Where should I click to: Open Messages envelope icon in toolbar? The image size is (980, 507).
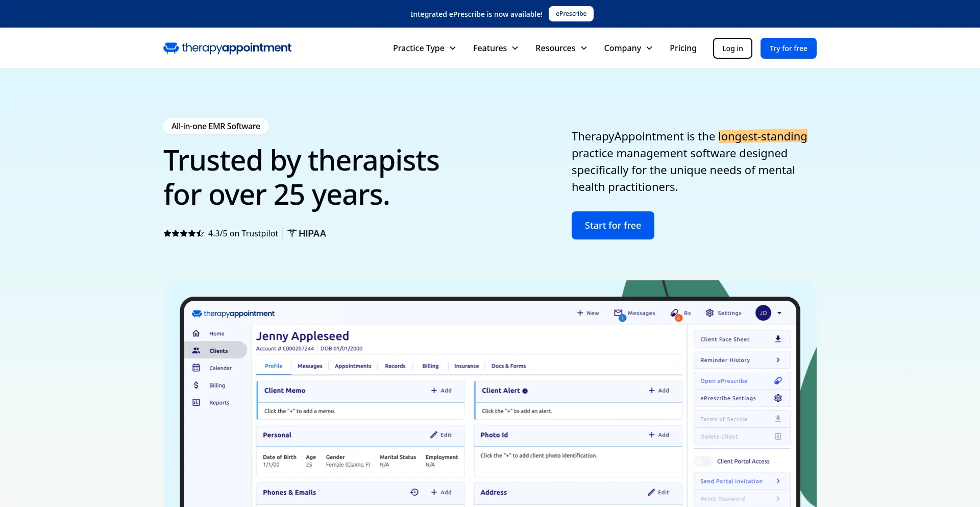[618, 313]
